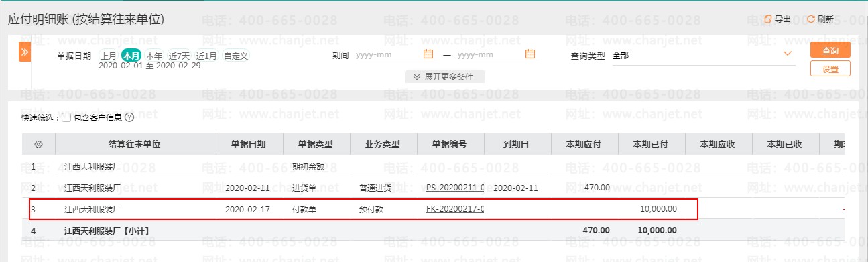Viewport: 868px width, 262px height.
Task: Sort by the 单据日期 column header
Action: point(248,144)
